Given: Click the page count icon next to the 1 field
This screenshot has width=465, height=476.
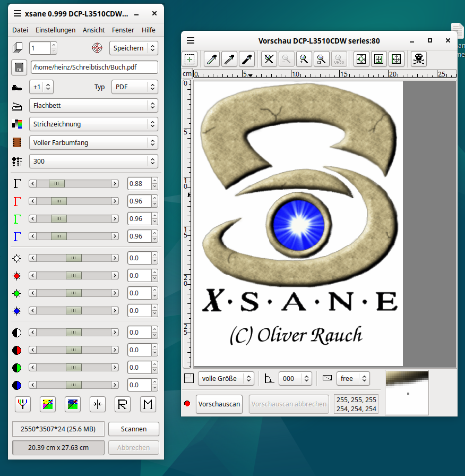Looking at the screenshot, I should point(18,48).
